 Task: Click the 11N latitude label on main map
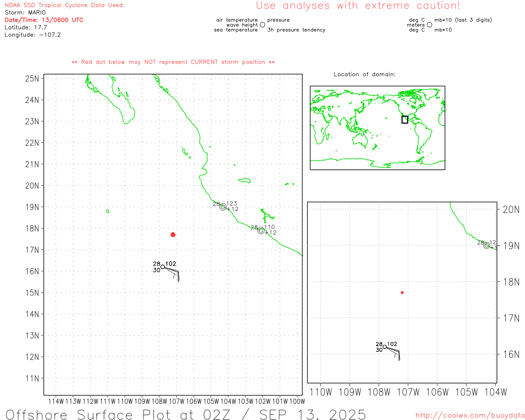pos(32,378)
